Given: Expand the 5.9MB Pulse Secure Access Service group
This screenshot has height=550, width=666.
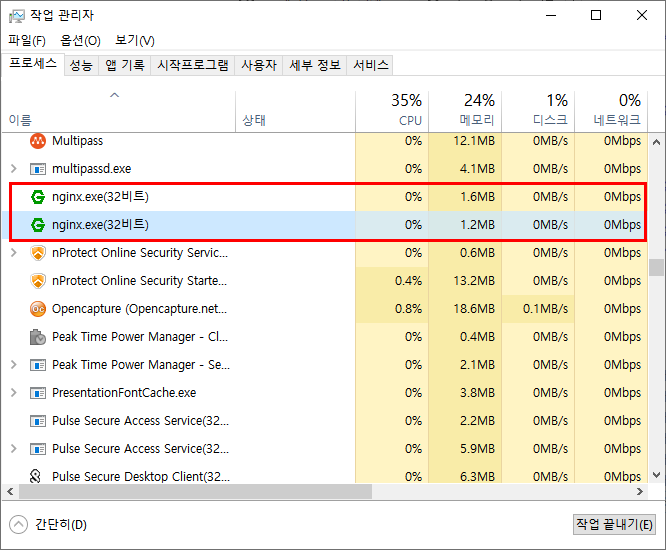Looking at the screenshot, I should click(x=14, y=448).
